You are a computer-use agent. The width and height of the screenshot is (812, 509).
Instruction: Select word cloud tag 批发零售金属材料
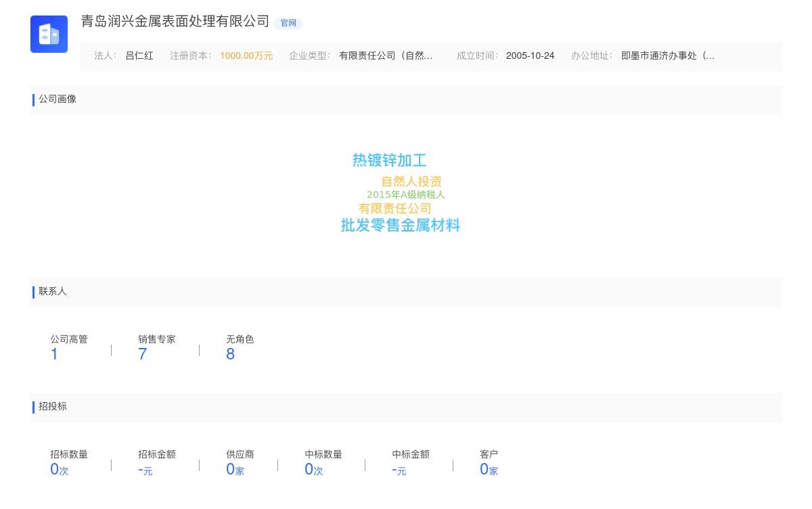401,225
